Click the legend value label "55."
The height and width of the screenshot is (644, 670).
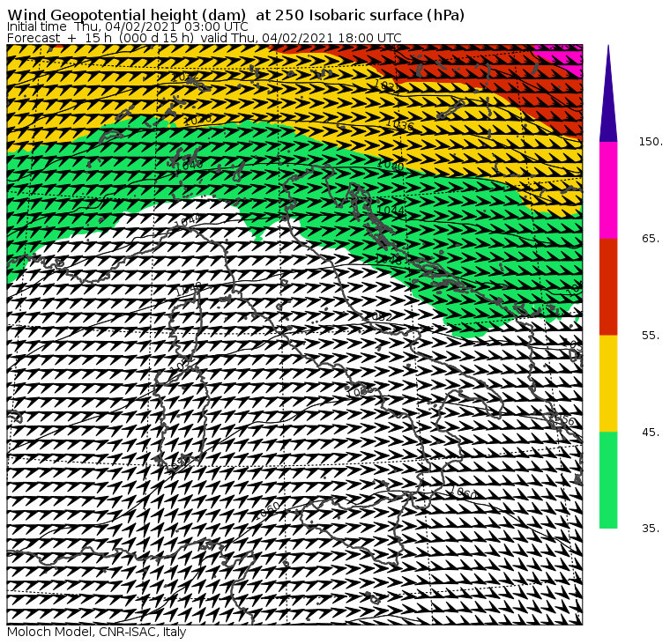click(651, 336)
